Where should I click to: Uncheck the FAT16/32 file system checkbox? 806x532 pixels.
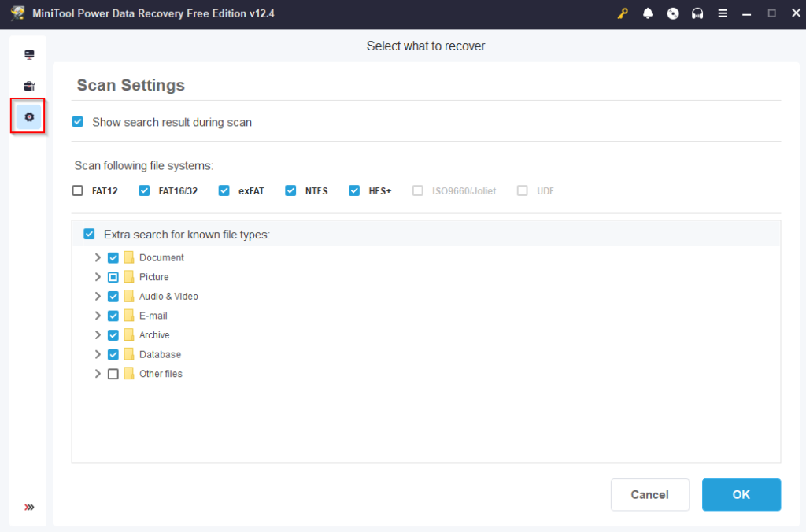(x=144, y=190)
